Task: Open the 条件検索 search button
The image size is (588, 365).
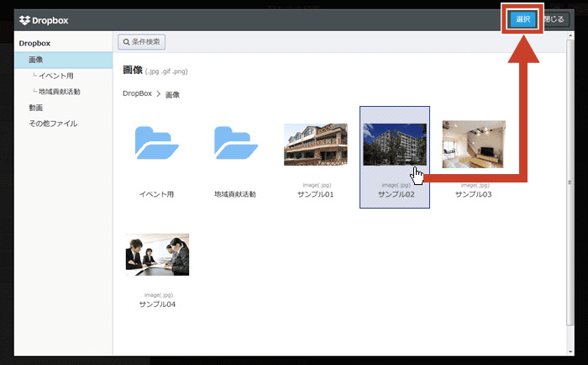Action: click(x=142, y=41)
